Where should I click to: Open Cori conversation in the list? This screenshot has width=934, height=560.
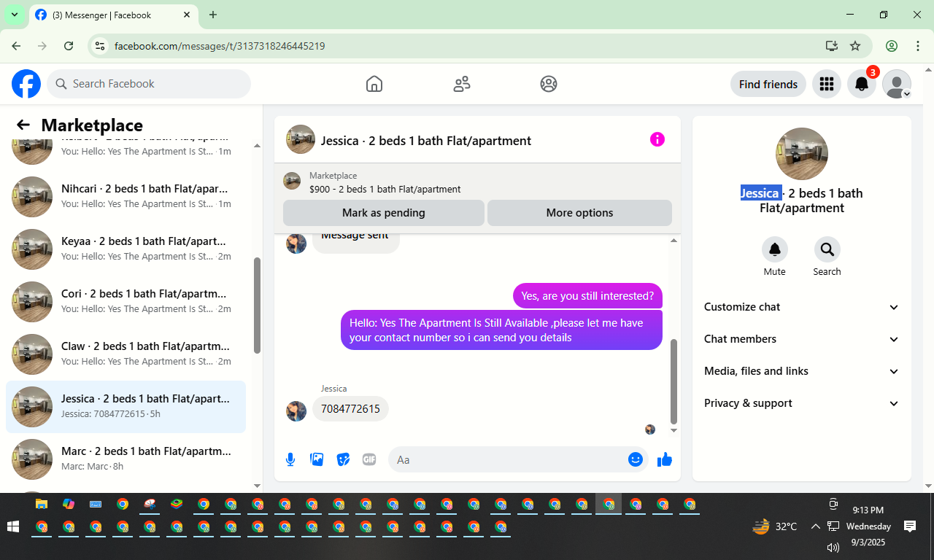pos(126,301)
